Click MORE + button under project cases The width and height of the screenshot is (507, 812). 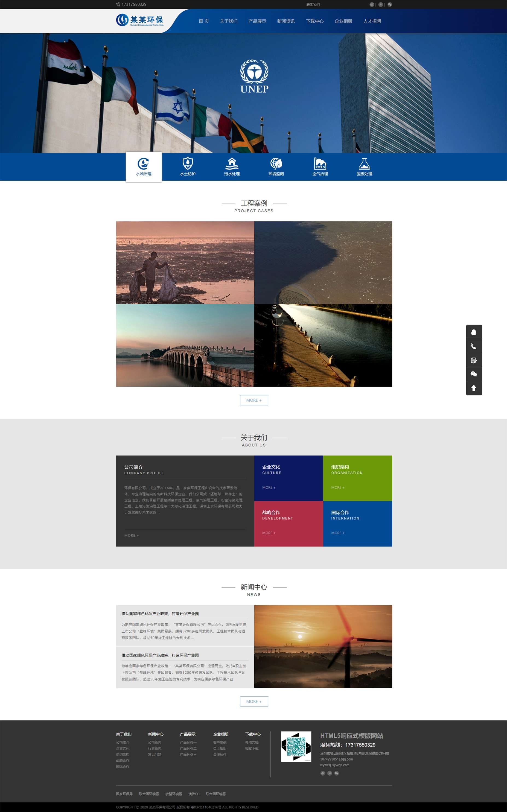tap(254, 400)
